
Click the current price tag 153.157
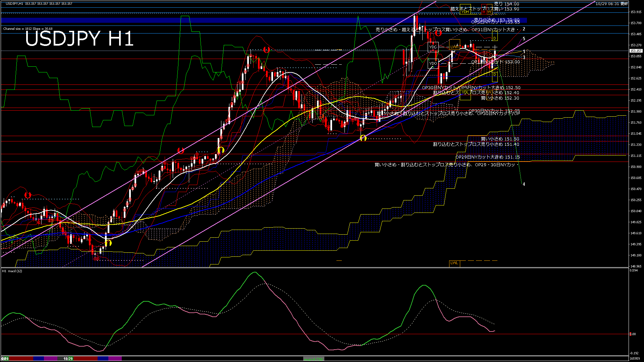pyautogui.click(x=635, y=51)
